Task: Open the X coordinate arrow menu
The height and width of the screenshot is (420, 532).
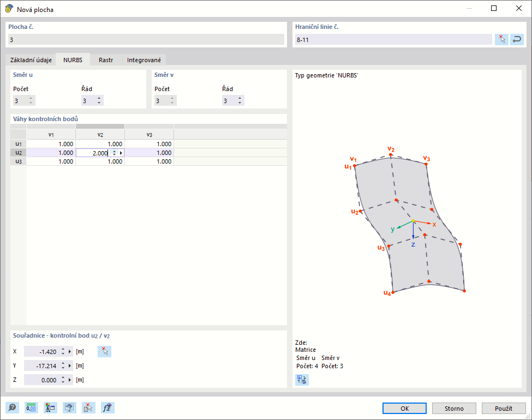Action: (70, 351)
